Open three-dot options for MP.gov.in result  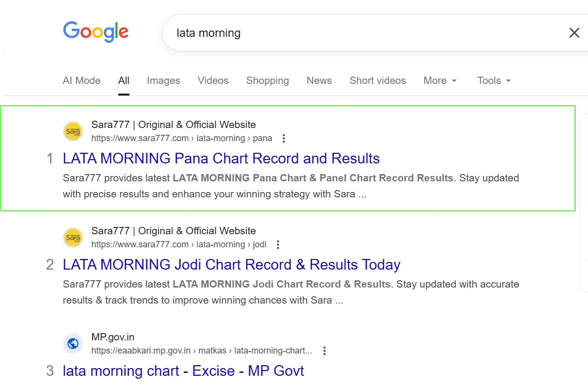click(x=325, y=351)
